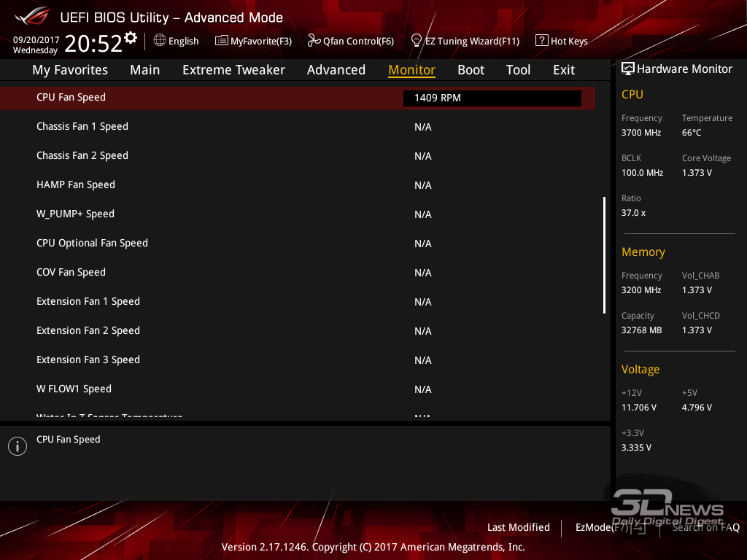Click the Hot Keys question mark icon
747x560 pixels.
click(x=542, y=41)
